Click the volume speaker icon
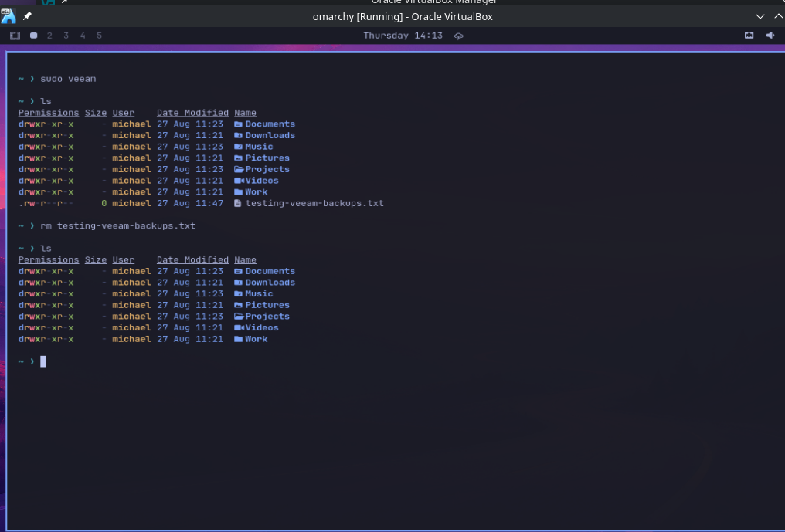785x532 pixels. (770, 35)
